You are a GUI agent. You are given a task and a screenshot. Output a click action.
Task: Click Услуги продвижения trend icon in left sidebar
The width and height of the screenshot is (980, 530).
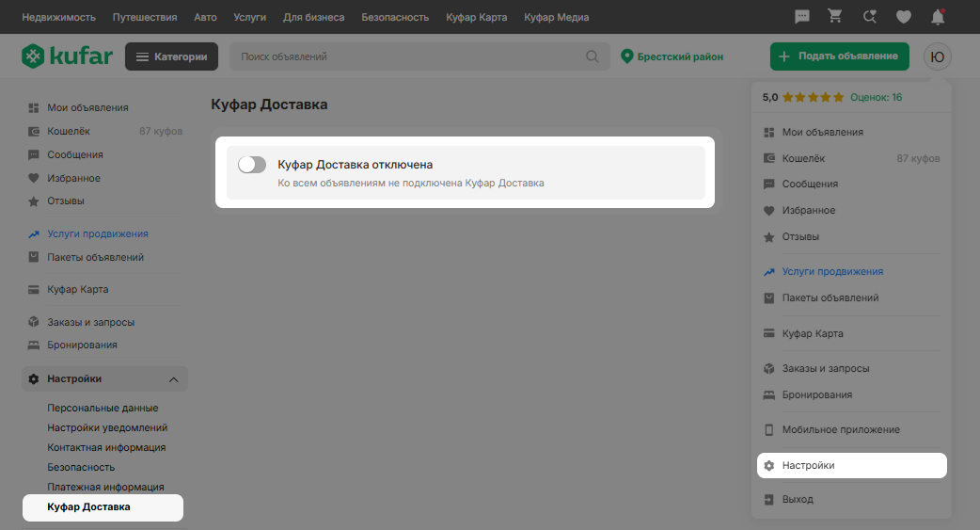tap(34, 234)
